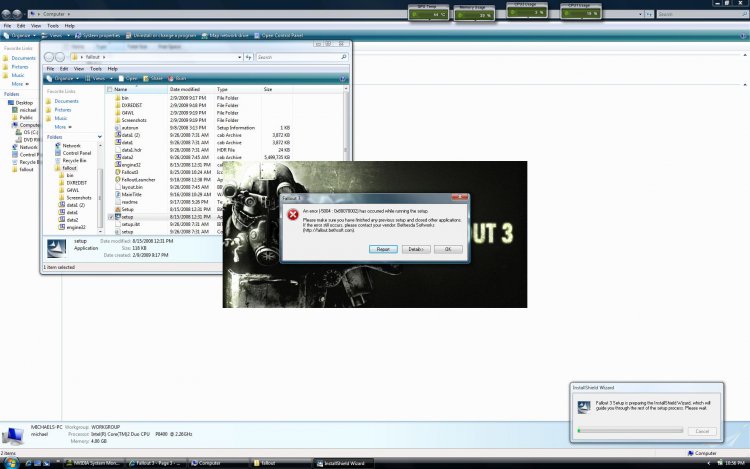Select data2 cab archive in file list

[x=127, y=157]
